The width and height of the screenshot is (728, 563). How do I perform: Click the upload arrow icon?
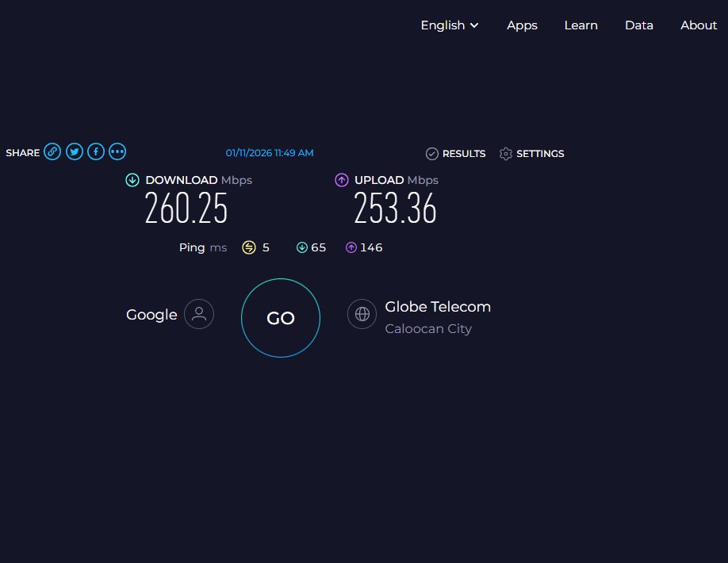342,180
